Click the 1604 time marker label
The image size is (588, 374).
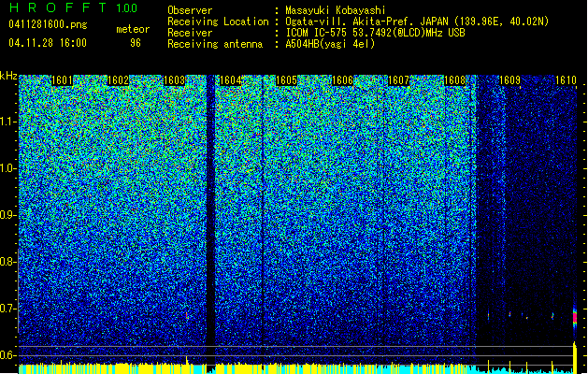coord(230,80)
